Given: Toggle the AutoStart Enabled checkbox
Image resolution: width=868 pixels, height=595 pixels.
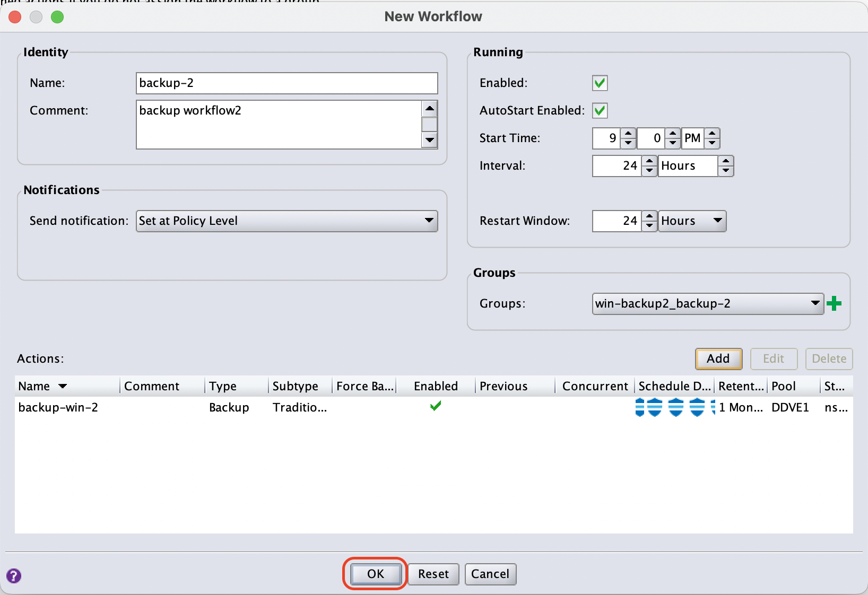Looking at the screenshot, I should 600,111.
